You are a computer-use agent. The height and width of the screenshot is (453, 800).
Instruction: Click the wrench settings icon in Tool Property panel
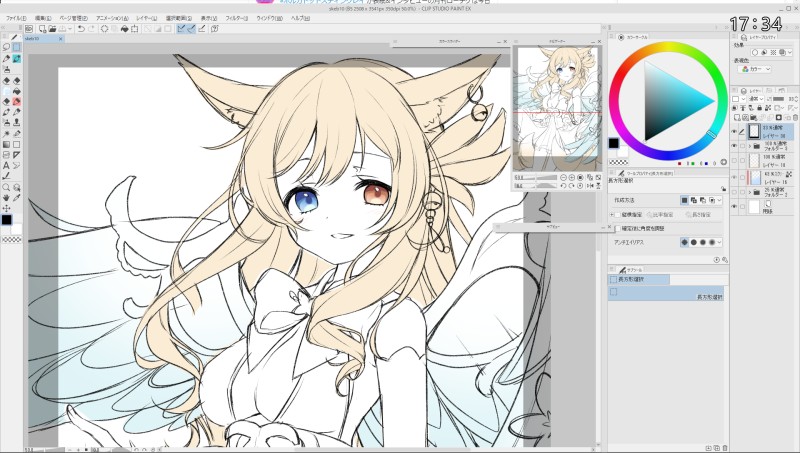pyautogui.click(x=725, y=260)
